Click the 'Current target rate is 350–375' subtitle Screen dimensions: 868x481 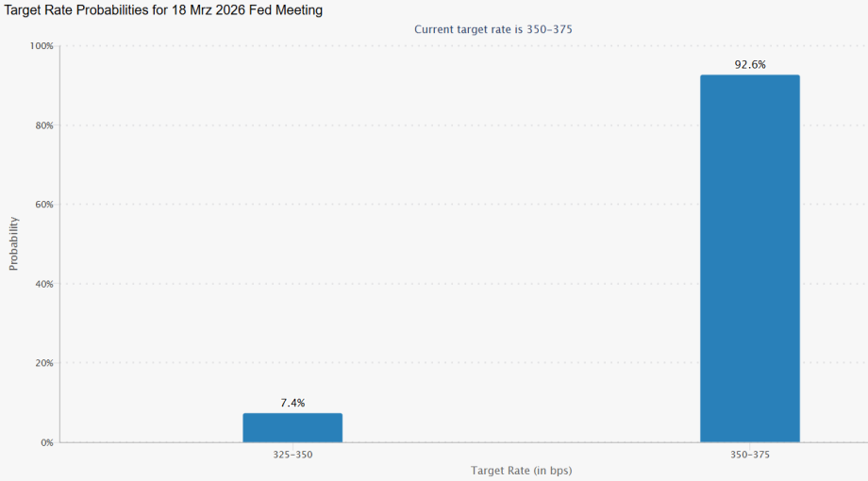click(493, 29)
